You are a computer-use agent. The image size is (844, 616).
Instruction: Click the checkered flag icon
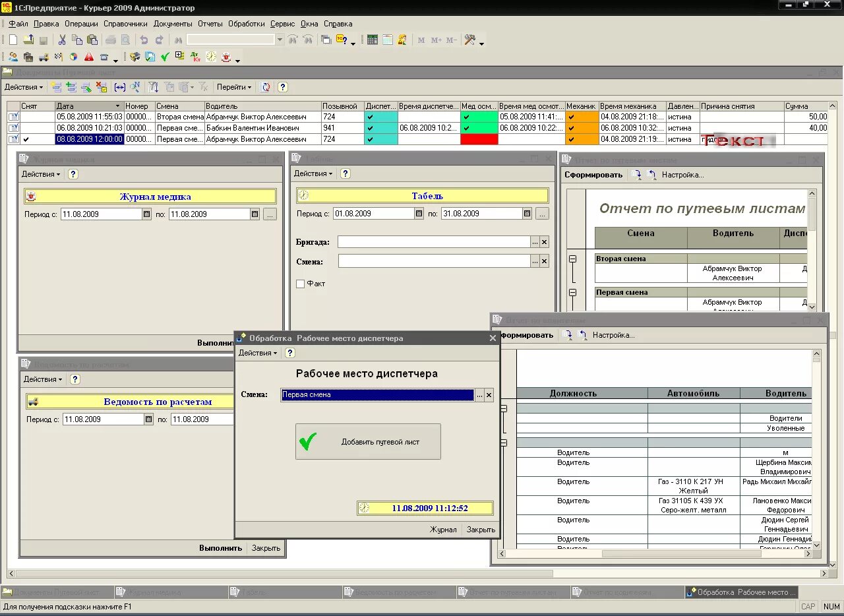tap(59, 57)
